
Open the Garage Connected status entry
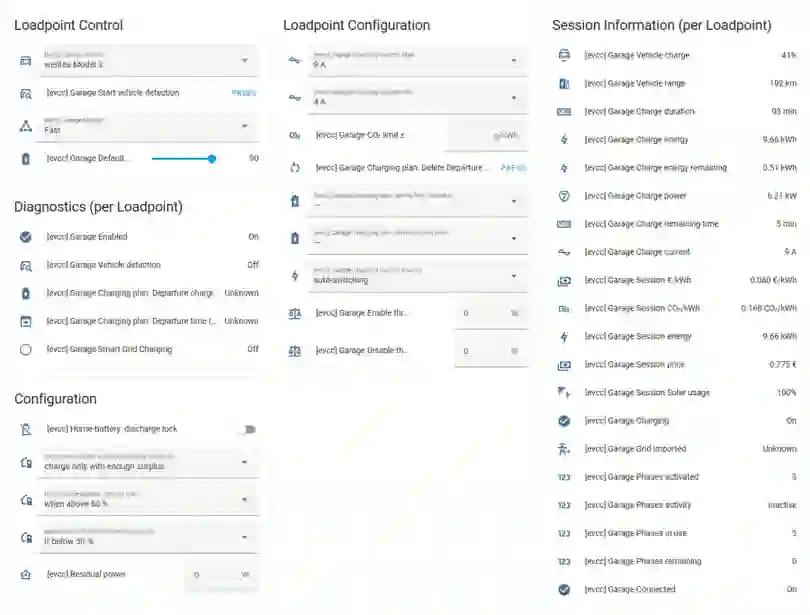(677, 589)
